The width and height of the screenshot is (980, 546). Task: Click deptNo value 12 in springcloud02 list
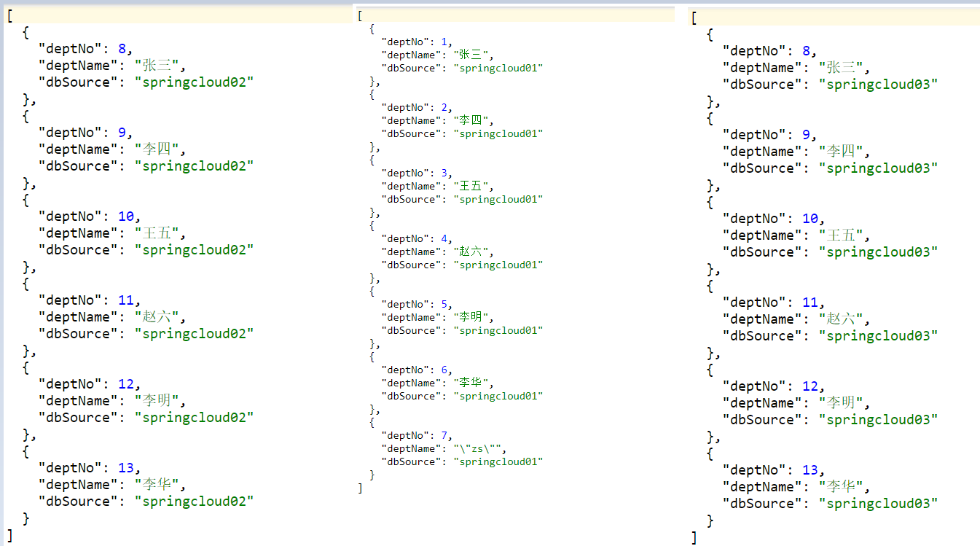(x=126, y=384)
